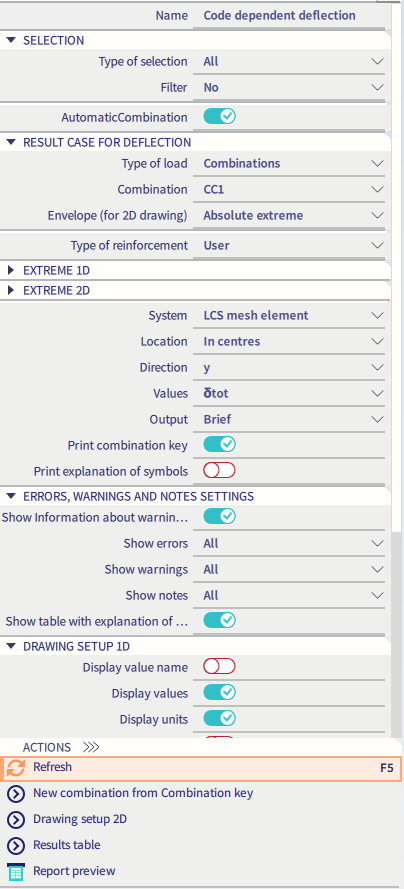404x889 pixels.
Task: Open the Combination CC1 dropdown
Action: tap(289, 189)
